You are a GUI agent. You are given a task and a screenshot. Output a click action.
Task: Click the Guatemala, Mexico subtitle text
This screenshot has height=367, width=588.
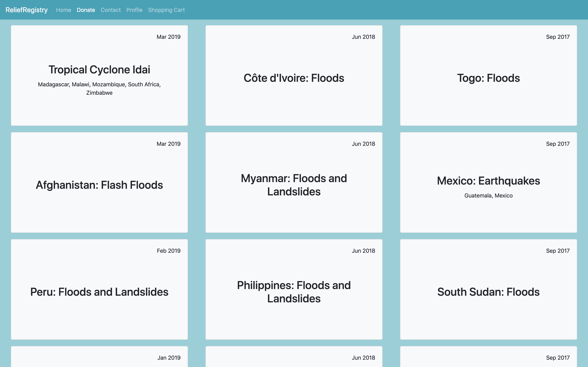pos(488,196)
